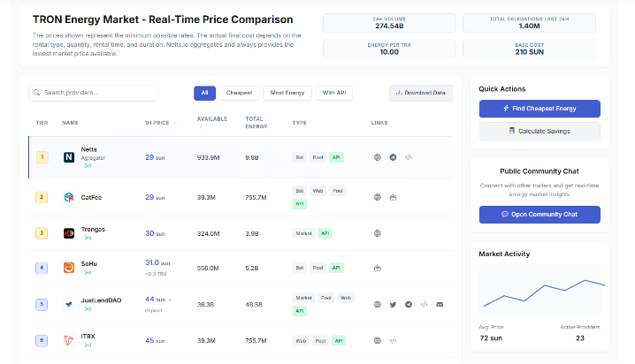The height and width of the screenshot is (364, 635).
Task: Click the Calculate Savings button
Action: [x=539, y=131]
